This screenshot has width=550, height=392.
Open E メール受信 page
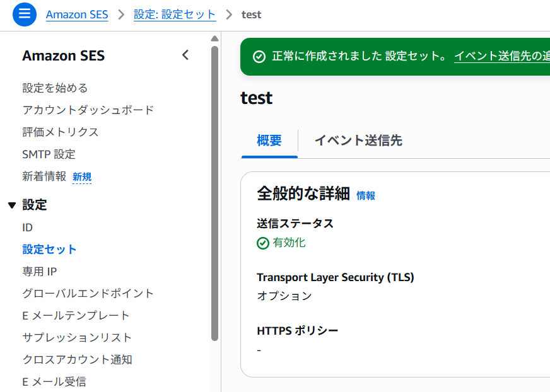coord(54,382)
